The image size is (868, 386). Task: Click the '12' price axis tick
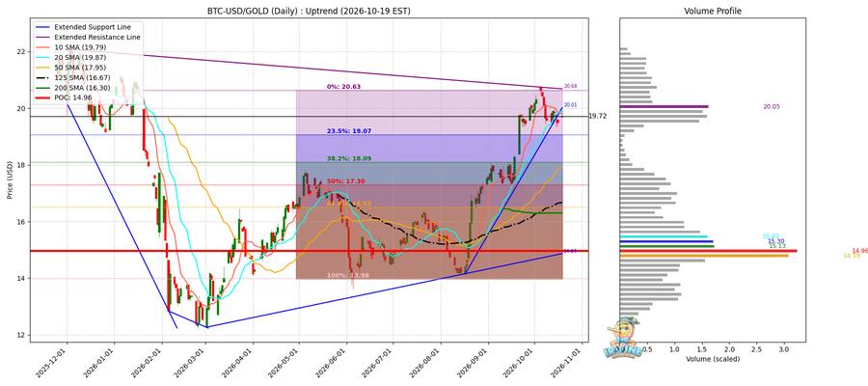[21, 335]
